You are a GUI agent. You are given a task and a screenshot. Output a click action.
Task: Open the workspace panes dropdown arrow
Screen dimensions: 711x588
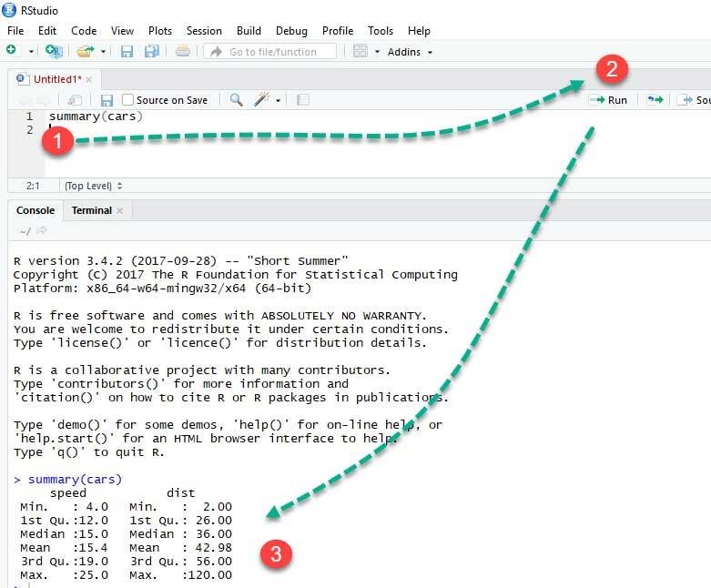click(x=377, y=52)
